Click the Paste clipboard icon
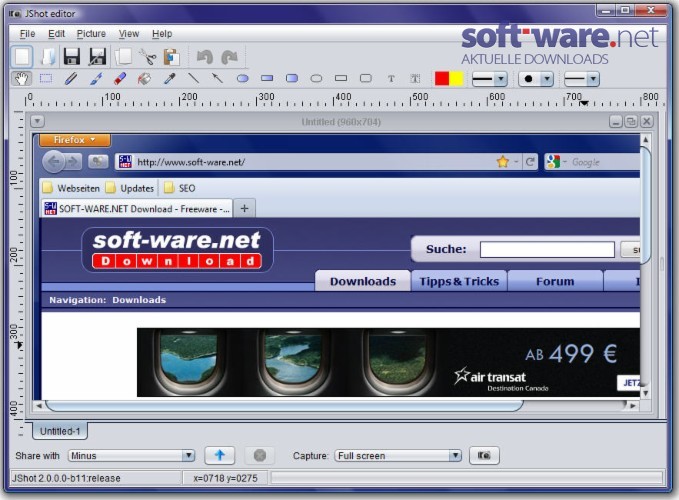The height and width of the screenshot is (500, 679). click(172, 57)
